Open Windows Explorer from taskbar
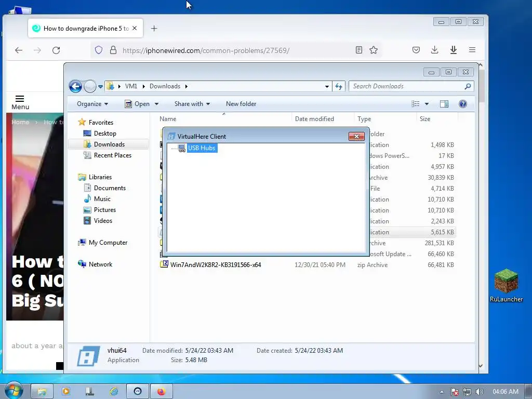The height and width of the screenshot is (399, 532). tap(42, 392)
